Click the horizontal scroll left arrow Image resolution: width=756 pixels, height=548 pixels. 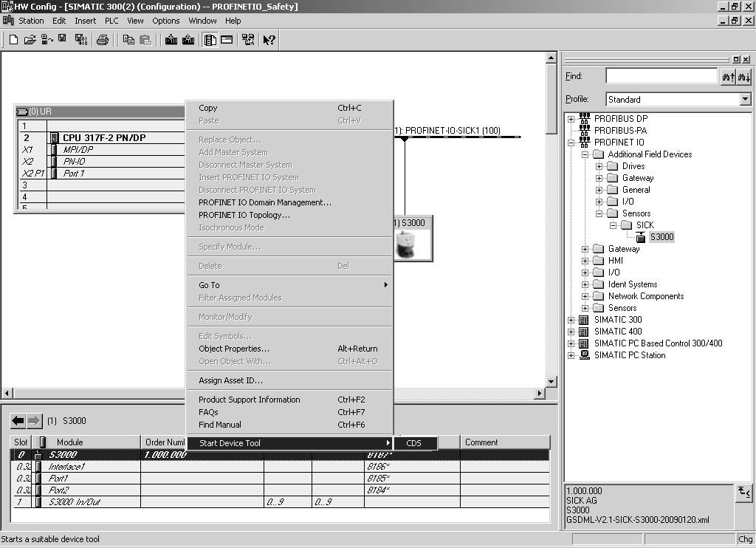[6, 393]
